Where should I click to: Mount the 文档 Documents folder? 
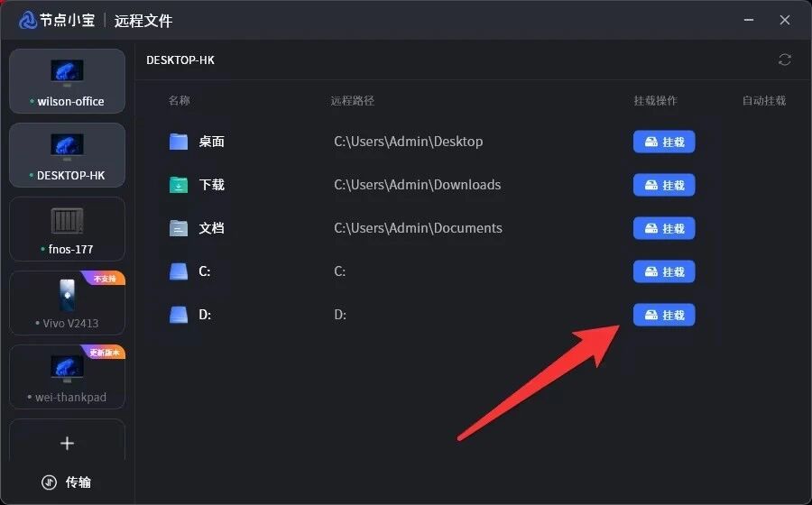pyautogui.click(x=664, y=228)
